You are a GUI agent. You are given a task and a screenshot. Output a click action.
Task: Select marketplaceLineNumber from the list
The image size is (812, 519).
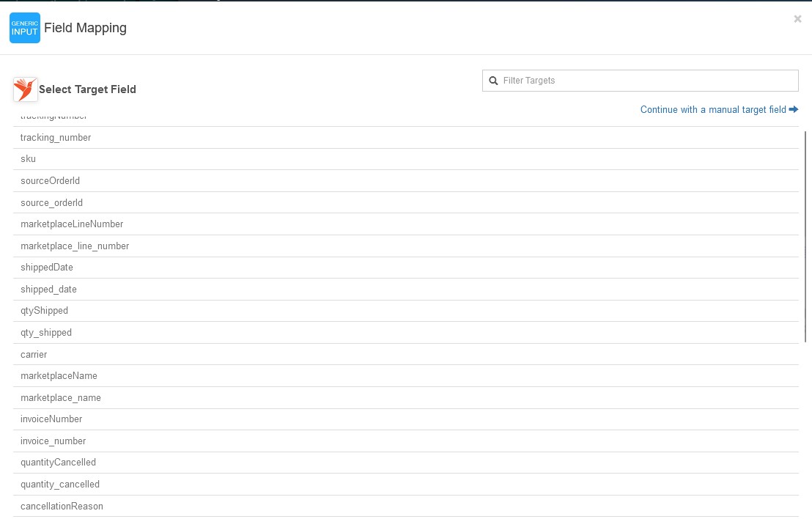72,224
